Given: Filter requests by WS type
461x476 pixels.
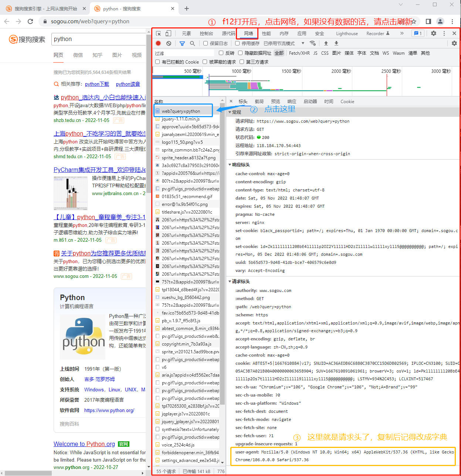Looking at the screenshot, I should pos(386,53).
